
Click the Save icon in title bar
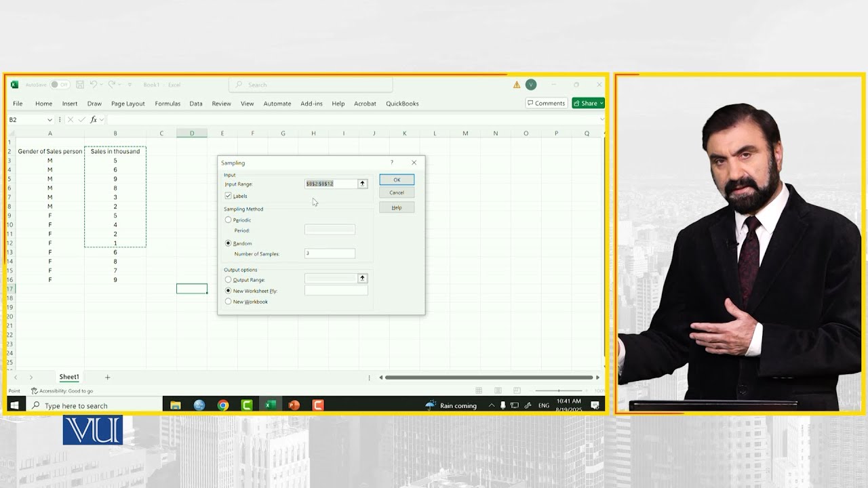[x=80, y=85]
